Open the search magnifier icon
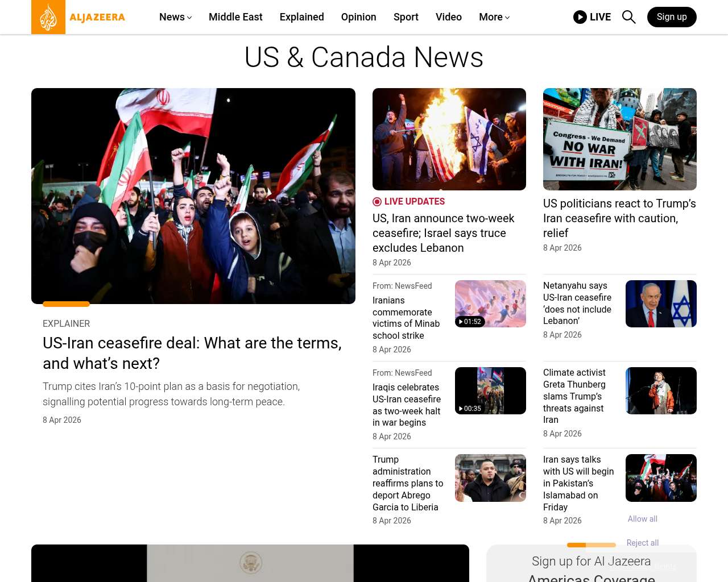 coord(628,17)
